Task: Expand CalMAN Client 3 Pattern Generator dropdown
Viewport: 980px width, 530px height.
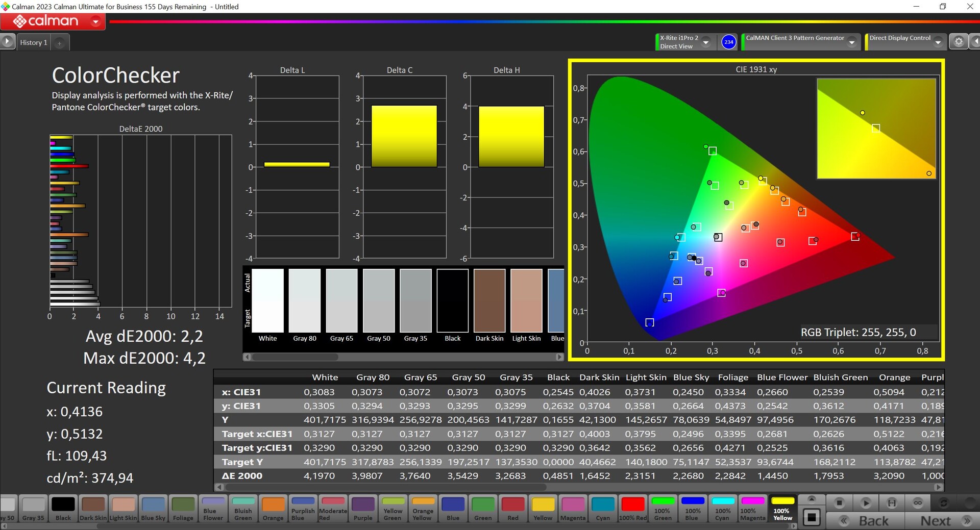Action: [x=851, y=43]
